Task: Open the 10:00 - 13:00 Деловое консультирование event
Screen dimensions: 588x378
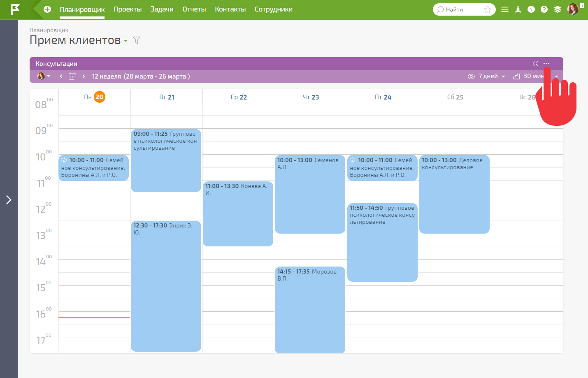Action: tap(454, 194)
